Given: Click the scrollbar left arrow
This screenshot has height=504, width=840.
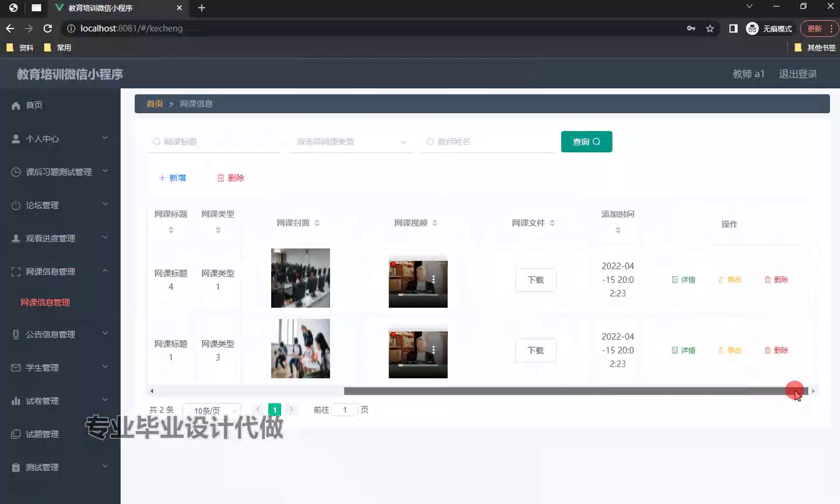Looking at the screenshot, I should tap(152, 391).
